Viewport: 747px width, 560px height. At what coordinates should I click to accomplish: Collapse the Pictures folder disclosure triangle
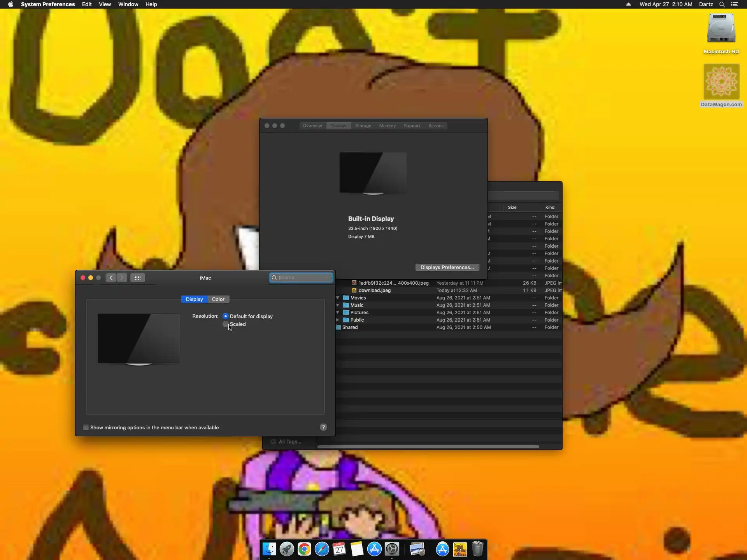(x=338, y=313)
